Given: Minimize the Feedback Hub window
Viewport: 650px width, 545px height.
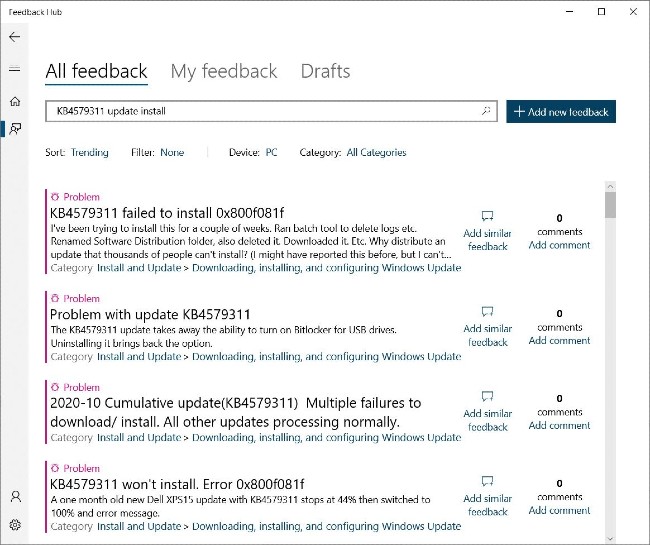Looking at the screenshot, I should 570,12.
